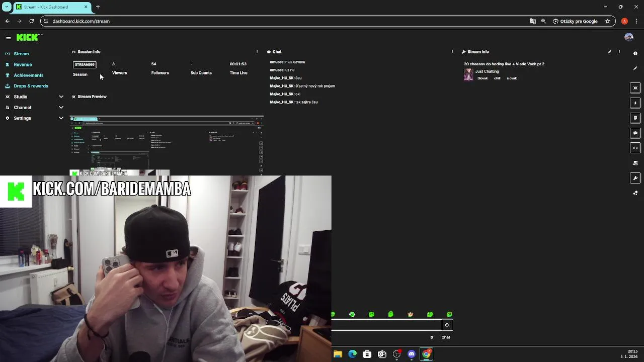Image resolution: width=644 pixels, height=362 pixels.
Task: Click the STREAMING status badge
Action: (85, 64)
